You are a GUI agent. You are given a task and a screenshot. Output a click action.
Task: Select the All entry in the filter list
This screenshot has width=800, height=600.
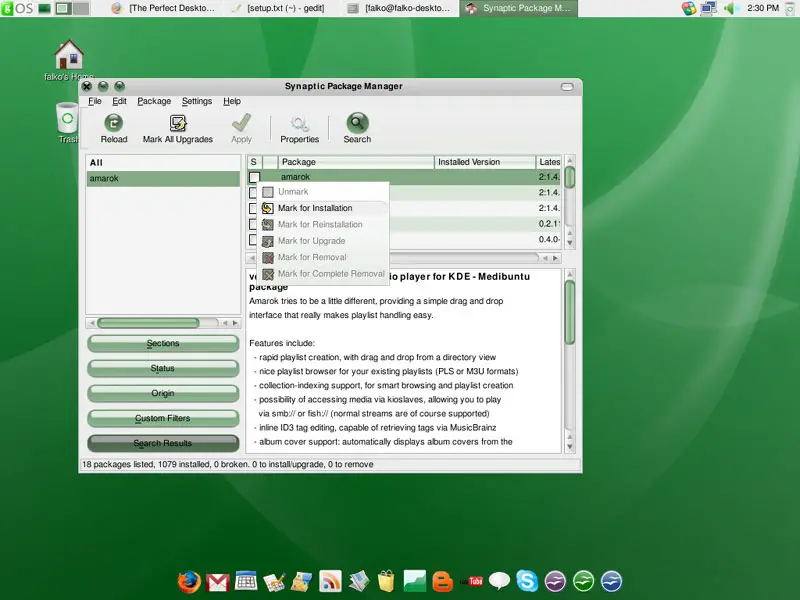(x=163, y=163)
